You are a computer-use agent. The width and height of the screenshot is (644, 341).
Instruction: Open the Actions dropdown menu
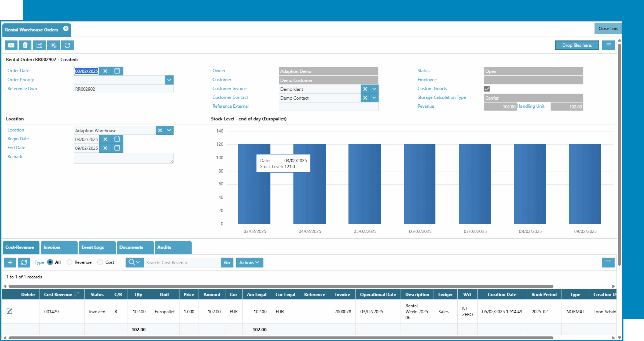click(x=249, y=262)
